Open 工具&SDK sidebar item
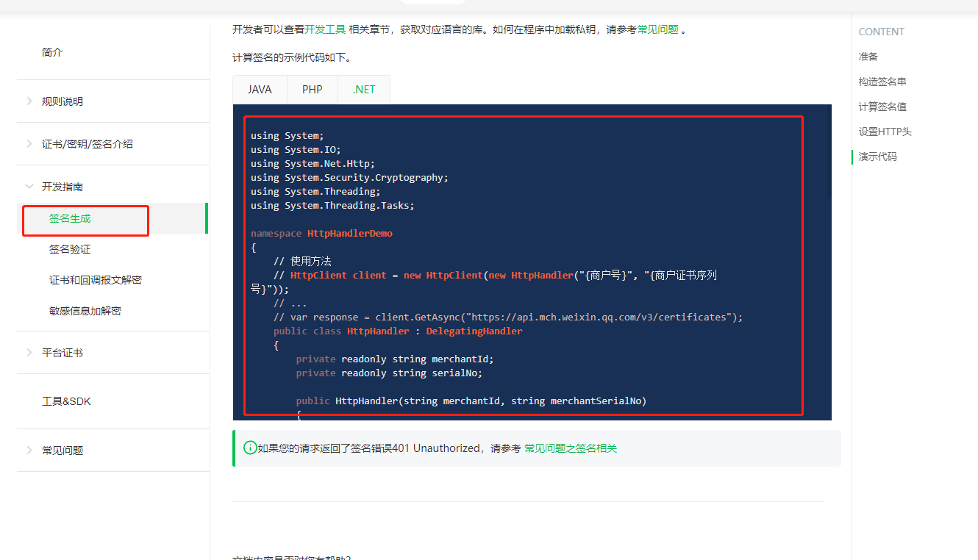This screenshot has width=978, height=560. click(x=66, y=401)
